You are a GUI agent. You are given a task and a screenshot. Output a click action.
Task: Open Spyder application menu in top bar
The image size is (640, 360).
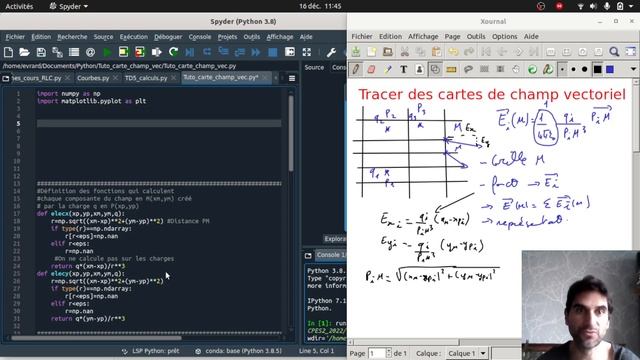pos(69,6)
